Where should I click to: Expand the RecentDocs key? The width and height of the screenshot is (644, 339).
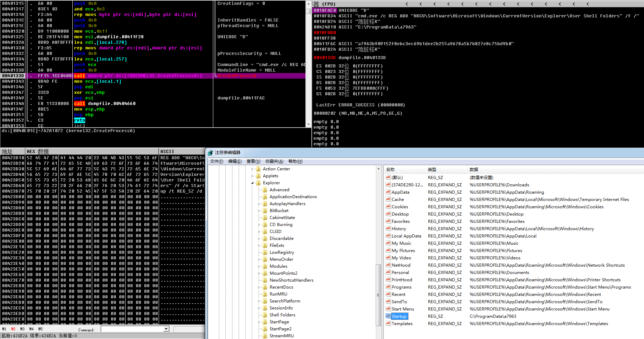(x=259, y=287)
